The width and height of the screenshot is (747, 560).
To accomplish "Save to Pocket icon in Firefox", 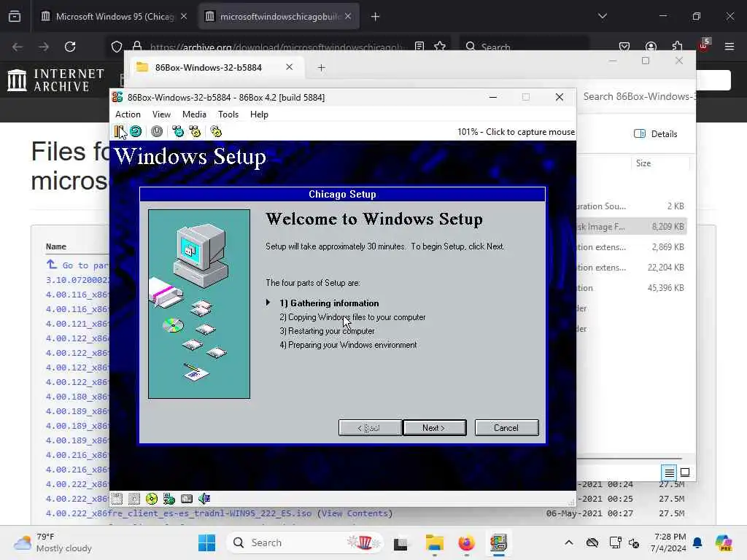I will coord(624,47).
